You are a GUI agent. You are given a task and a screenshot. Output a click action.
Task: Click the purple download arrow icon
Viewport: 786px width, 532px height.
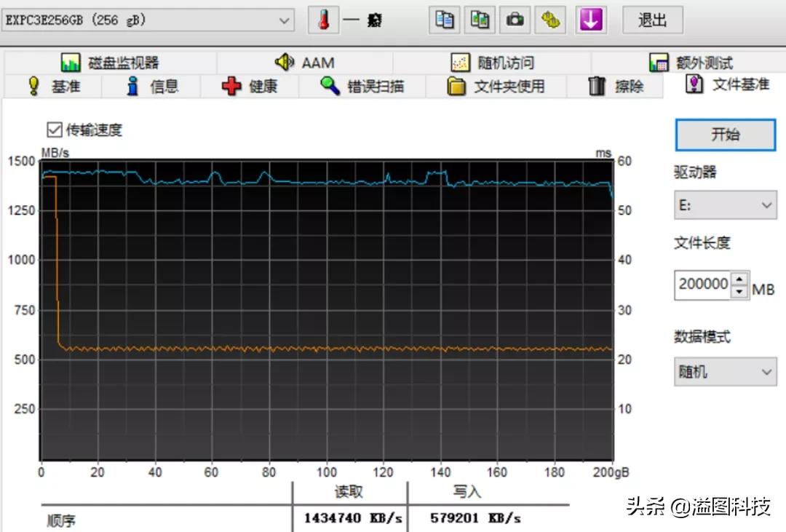point(590,20)
